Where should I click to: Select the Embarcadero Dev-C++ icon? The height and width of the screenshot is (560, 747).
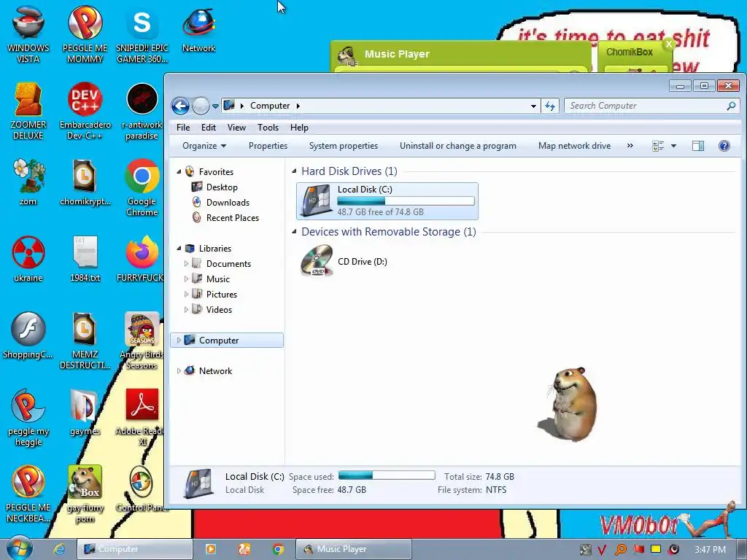point(85,111)
